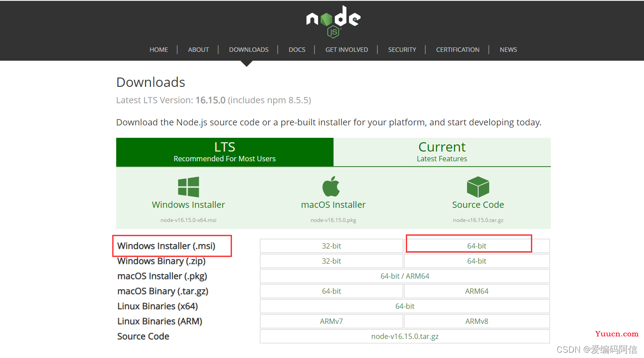Download Linux Binaries ARMv7
The height and width of the screenshot is (358, 644).
pos(331,321)
